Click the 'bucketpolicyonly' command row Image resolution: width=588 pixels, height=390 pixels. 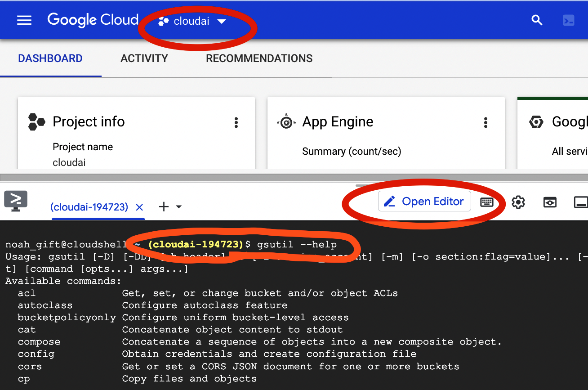click(183, 318)
